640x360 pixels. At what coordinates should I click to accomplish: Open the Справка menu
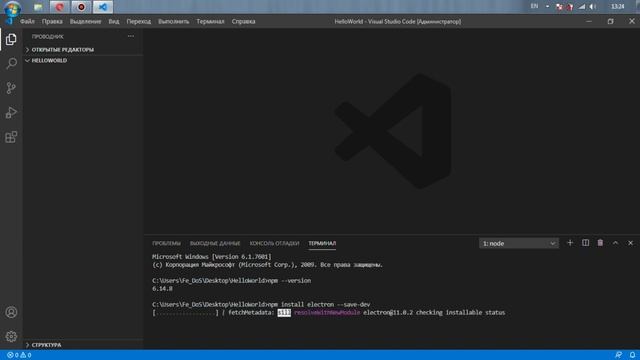click(x=243, y=21)
